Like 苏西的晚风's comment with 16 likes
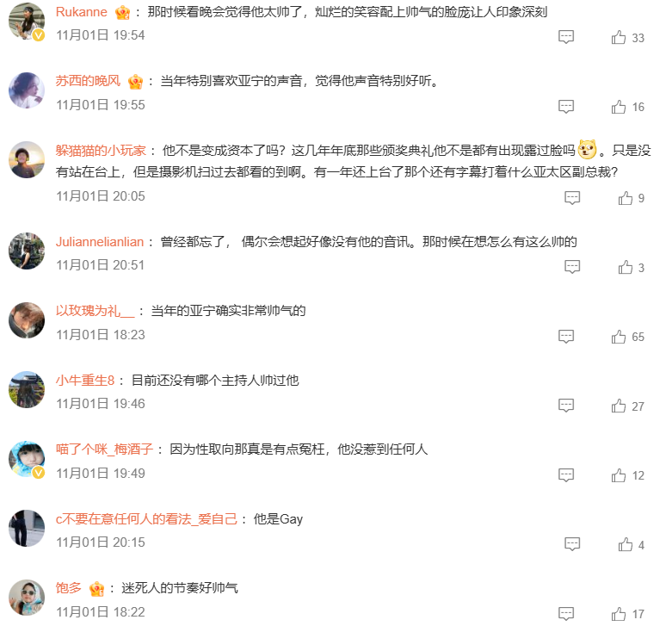This screenshot has height=626, width=672. (x=619, y=106)
